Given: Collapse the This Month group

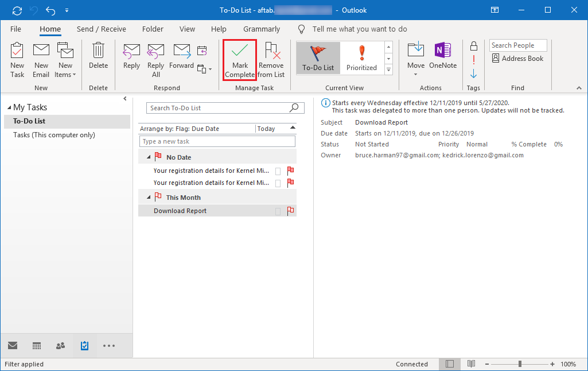Looking at the screenshot, I should tap(149, 198).
